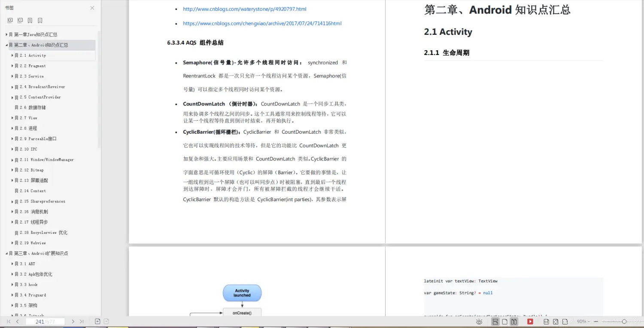Start slideshow with red play button
The image size is (644, 328).
[530, 322]
